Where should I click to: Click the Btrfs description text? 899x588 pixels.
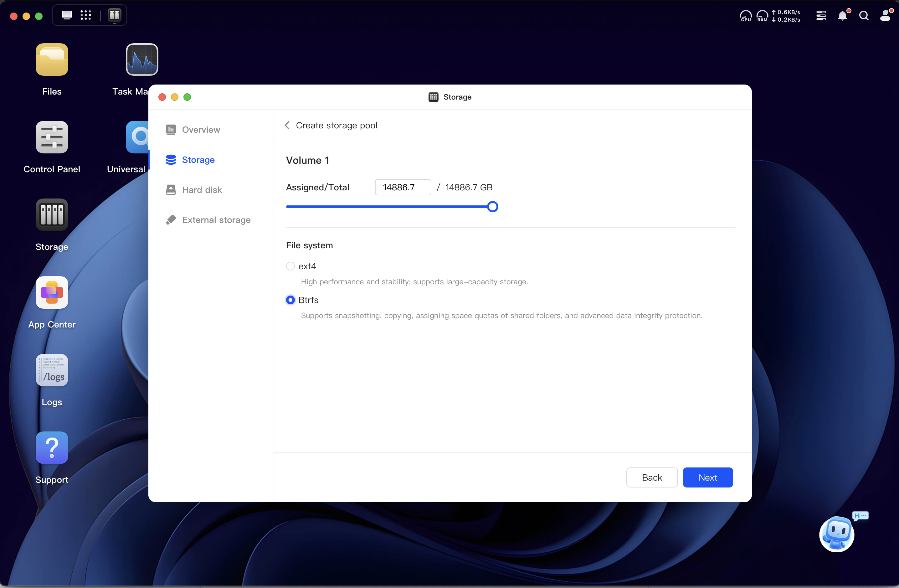502,316
